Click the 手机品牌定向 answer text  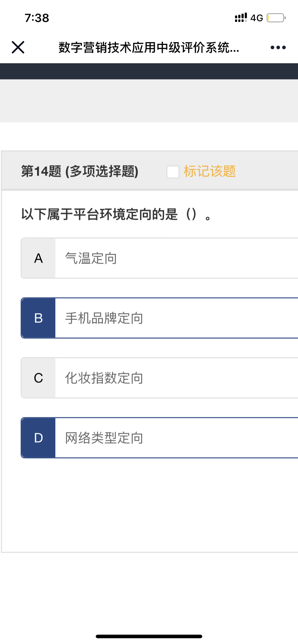104,318
